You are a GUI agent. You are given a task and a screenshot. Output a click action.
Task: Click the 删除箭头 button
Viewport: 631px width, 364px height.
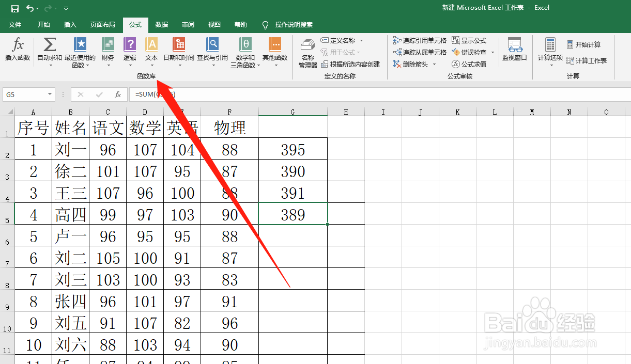point(410,64)
